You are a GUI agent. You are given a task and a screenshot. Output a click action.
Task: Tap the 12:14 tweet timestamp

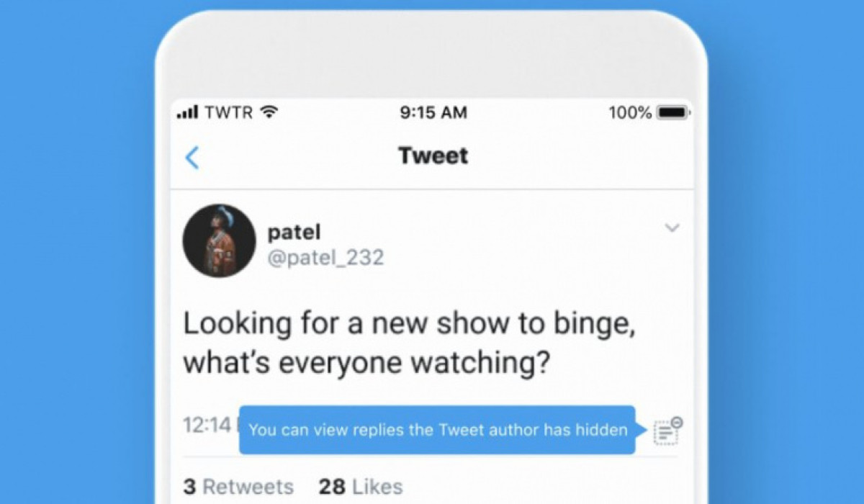(x=207, y=426)
